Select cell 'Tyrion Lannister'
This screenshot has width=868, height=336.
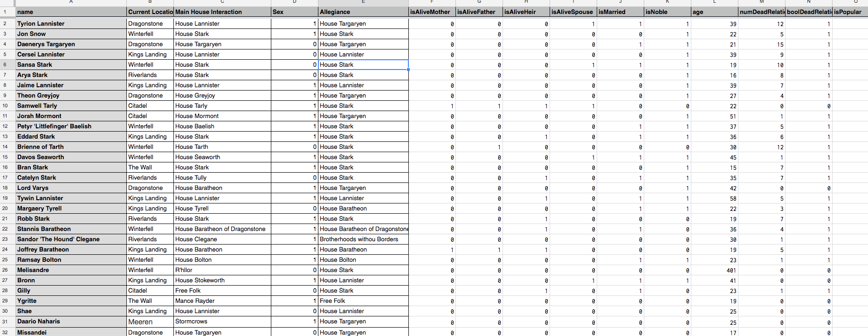click(71, 23)
